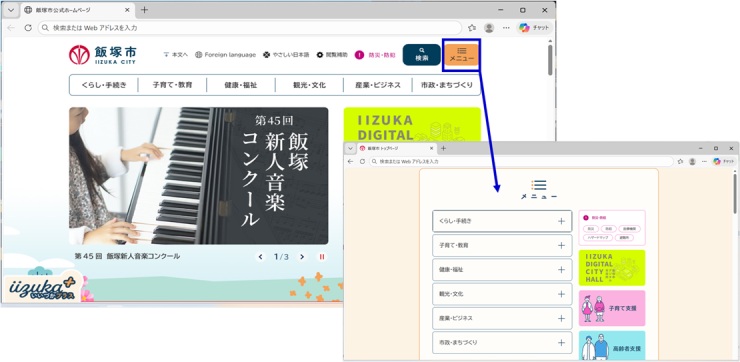The height and width of the screenshot is (362, 740).
Task: Expand 健康・福祉 in the menu window
Action: (502, 269)
